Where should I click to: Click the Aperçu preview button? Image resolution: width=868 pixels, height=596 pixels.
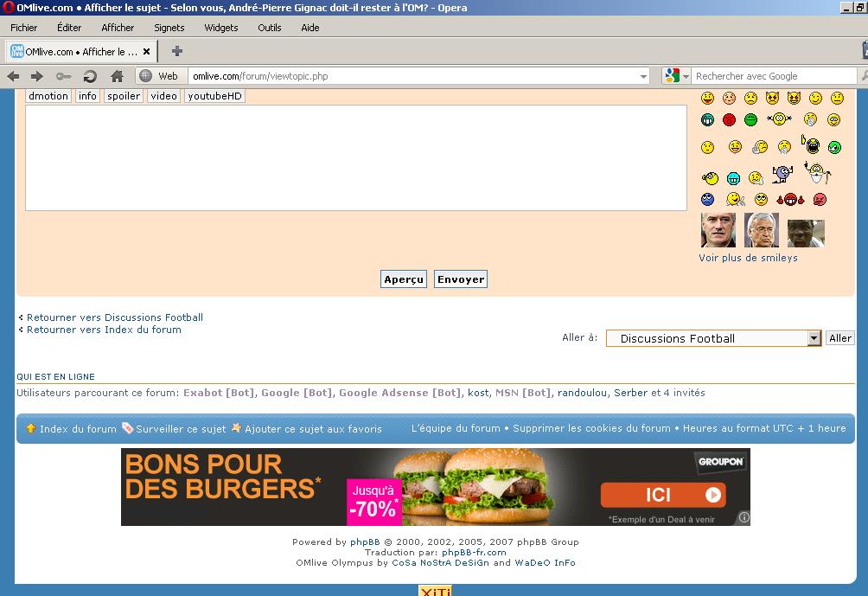pyautogui.click(x=404, y=279)
